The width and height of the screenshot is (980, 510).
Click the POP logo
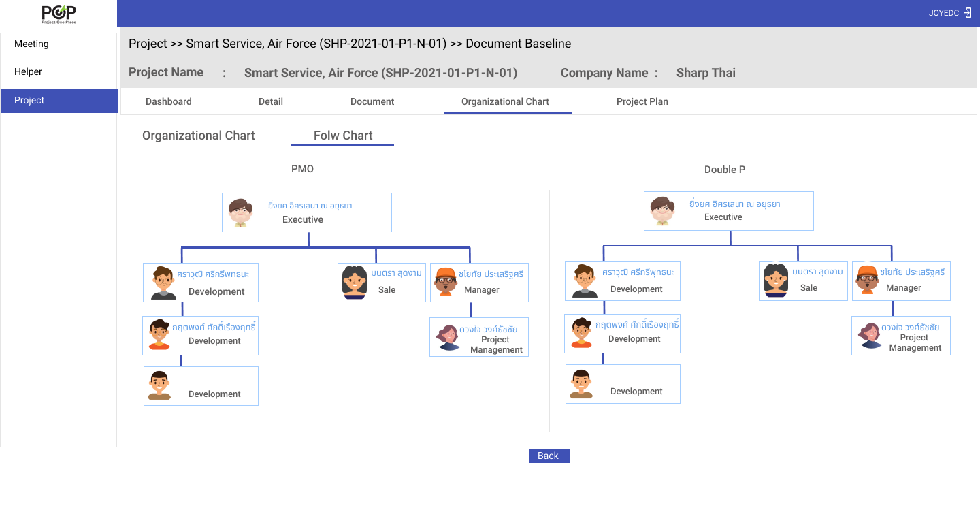coord(59,14)
